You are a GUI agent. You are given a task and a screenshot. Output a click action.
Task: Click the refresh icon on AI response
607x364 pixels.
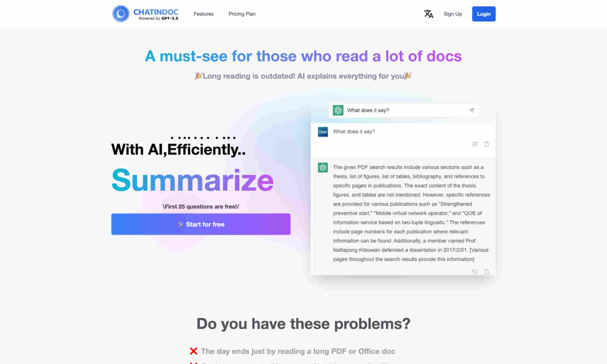[475, 271]
